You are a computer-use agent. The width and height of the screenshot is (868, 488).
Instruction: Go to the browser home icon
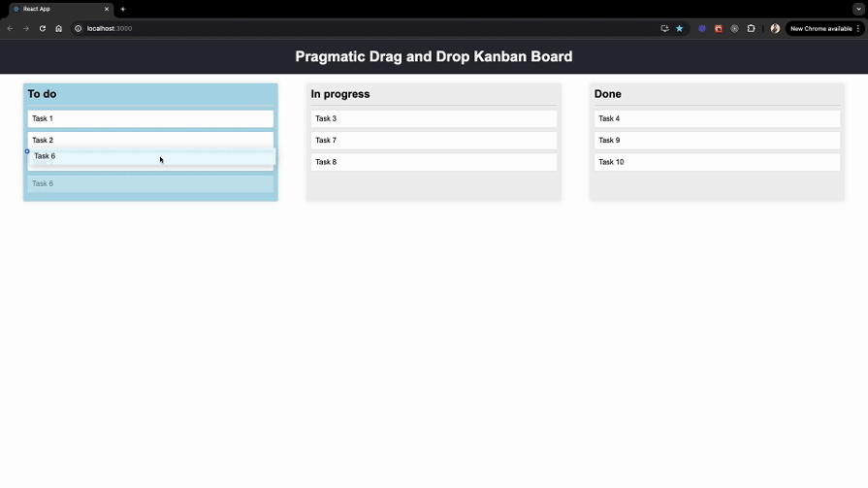point(59,28)
